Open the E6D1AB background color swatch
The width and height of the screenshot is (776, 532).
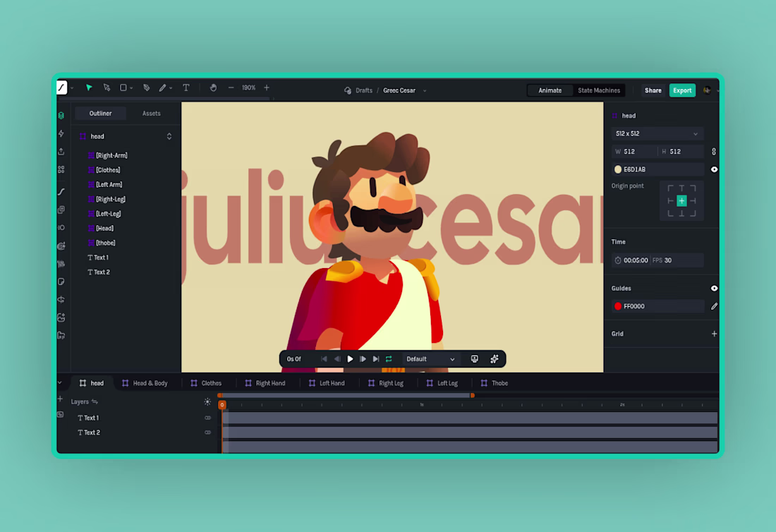[618, 169]
